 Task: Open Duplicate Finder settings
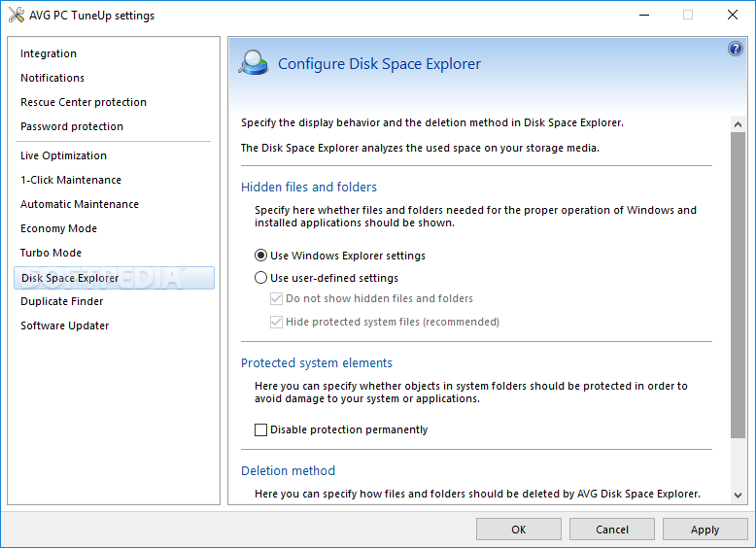[62, 301]
